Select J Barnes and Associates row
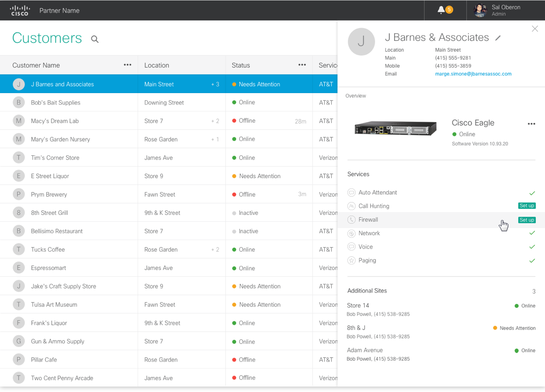The height and width of the screenshot is (392, 545). coord(168,84)
